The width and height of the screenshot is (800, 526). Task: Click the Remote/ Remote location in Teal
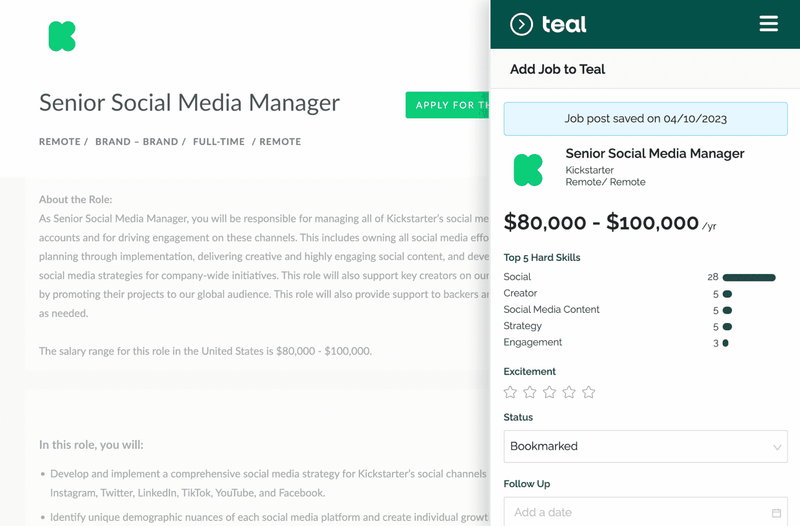605,182
